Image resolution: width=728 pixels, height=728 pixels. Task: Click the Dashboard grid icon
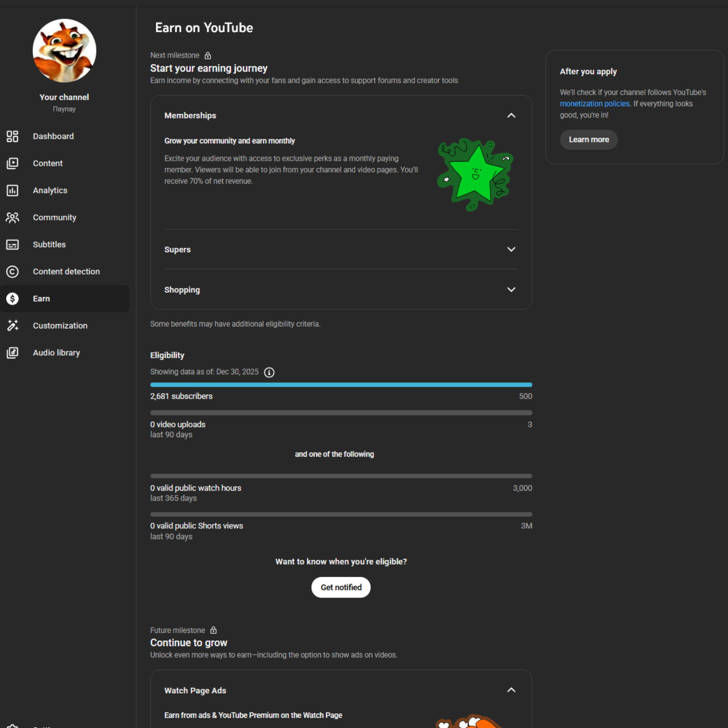(x=13, y=136)
